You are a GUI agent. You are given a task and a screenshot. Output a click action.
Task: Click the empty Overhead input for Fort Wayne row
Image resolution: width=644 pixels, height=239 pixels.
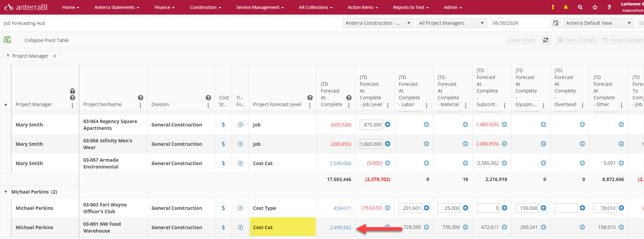pos(566,208)
